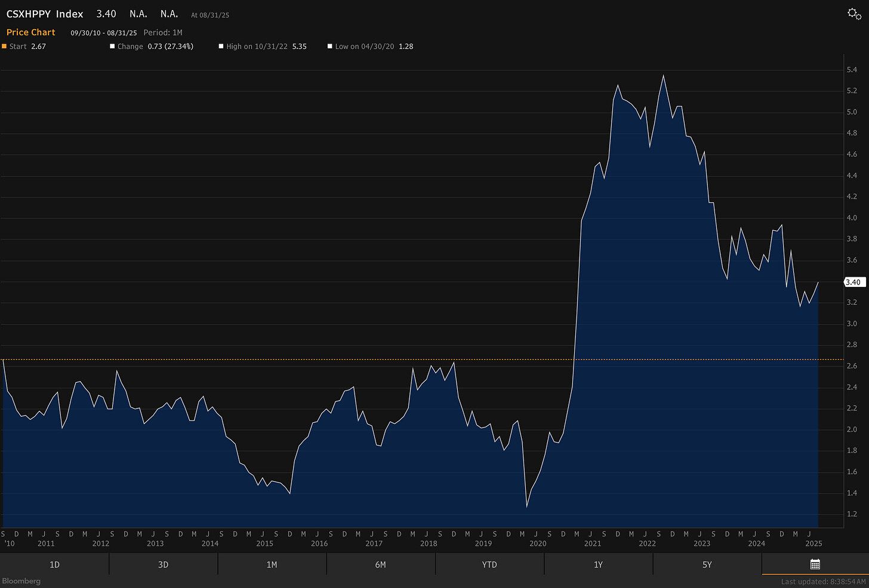869x588 pixels.
Task: Click the '10 year label on the x-axis
Action: 8,543
